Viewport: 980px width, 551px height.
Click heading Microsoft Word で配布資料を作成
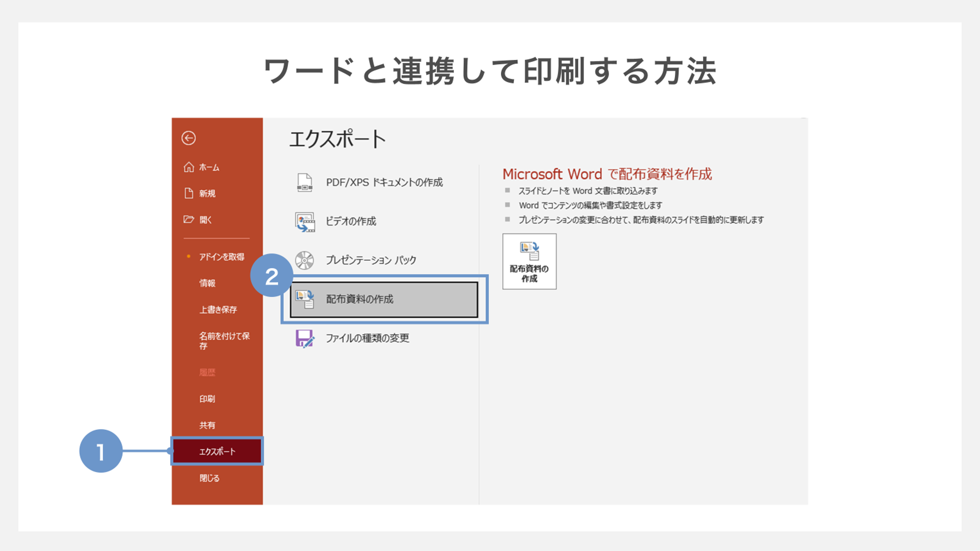(607, 174)
